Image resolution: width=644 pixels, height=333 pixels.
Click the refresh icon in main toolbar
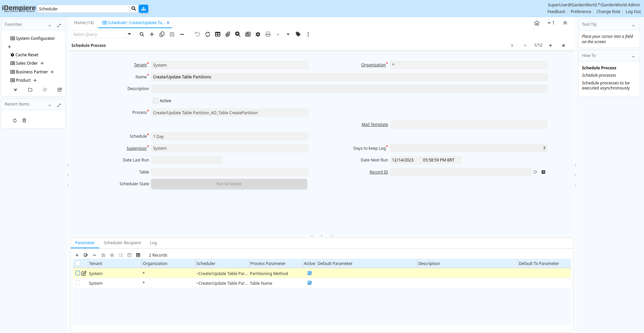coord(208,34)
